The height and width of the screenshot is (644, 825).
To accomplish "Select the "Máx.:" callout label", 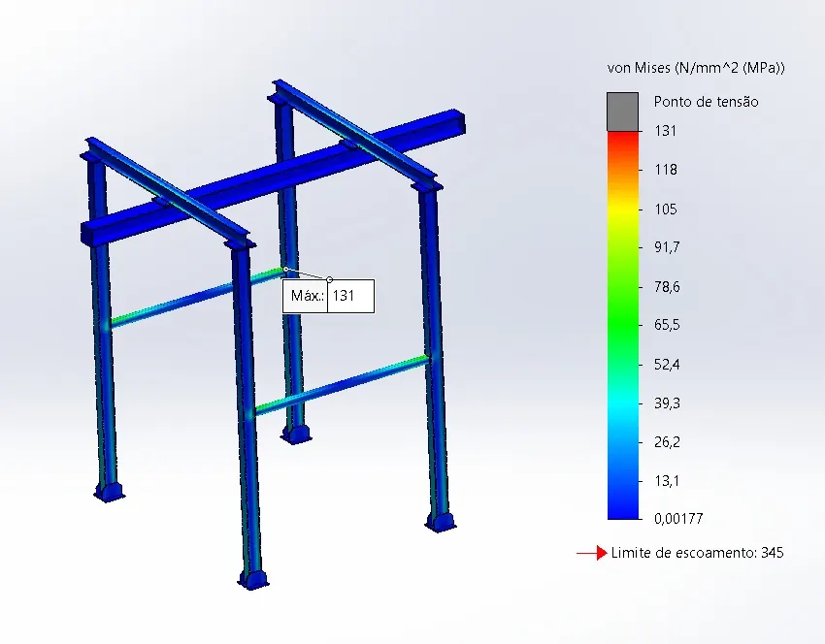I will tap(308, 296).
